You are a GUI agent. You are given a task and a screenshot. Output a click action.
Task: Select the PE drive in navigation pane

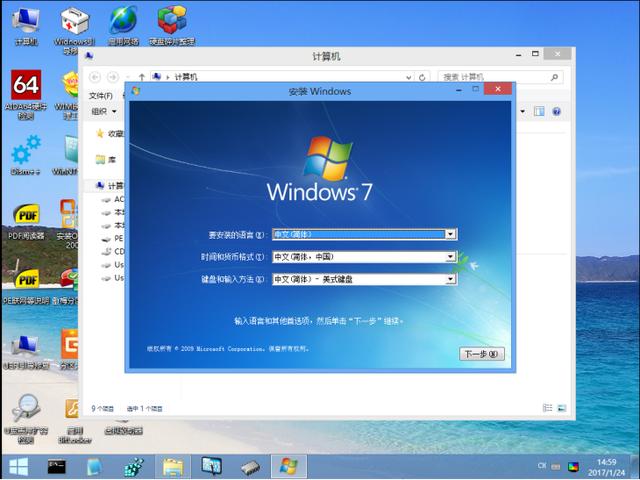[113, 238]
